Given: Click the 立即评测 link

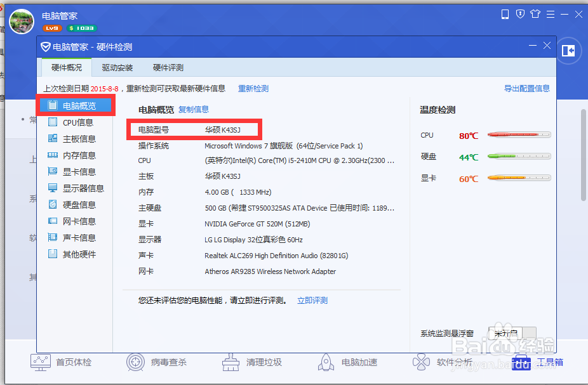Looking at the screenshot, I should tap(312, 301).
